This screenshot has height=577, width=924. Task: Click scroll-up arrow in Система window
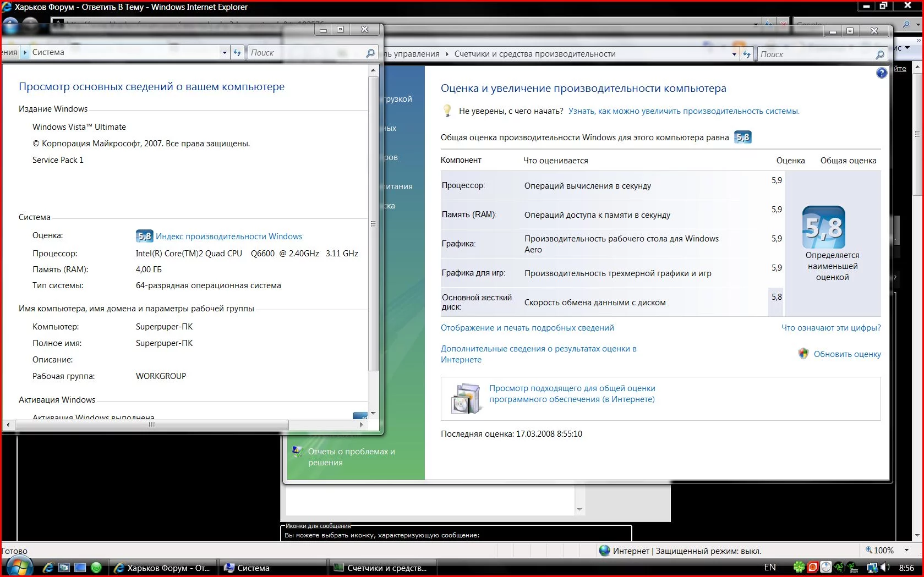(373, 70)
